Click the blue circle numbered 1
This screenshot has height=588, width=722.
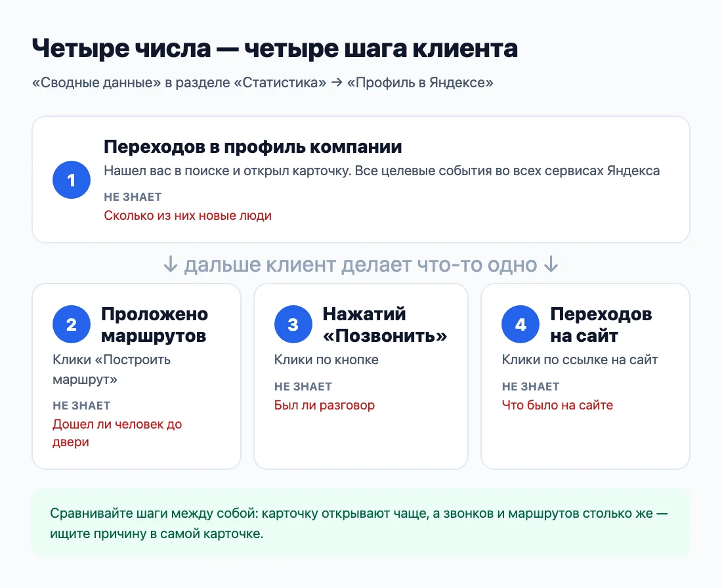click(x=72, y=180)
